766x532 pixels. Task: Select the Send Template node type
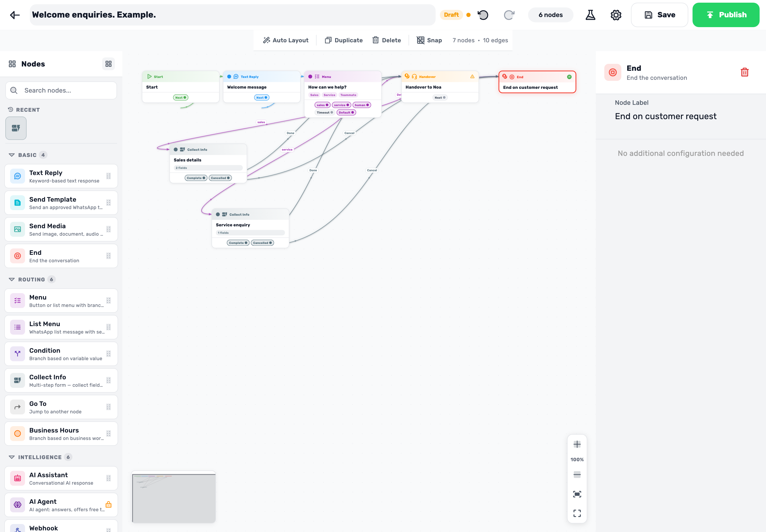click(x=61, y=203)
